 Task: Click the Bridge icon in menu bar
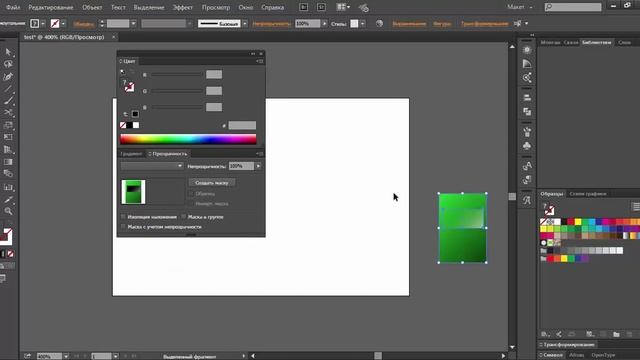click(x=303, y=7)
